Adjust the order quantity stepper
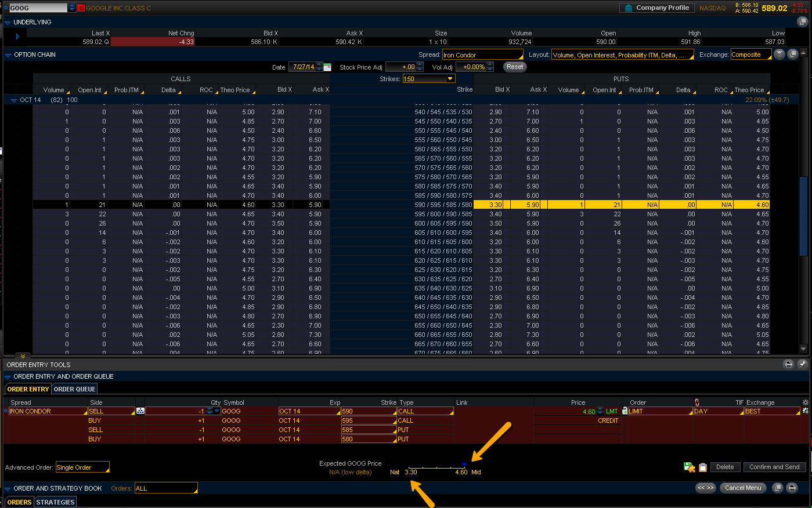812x508 pixels. pyautogui.click(x=210, y=411)
